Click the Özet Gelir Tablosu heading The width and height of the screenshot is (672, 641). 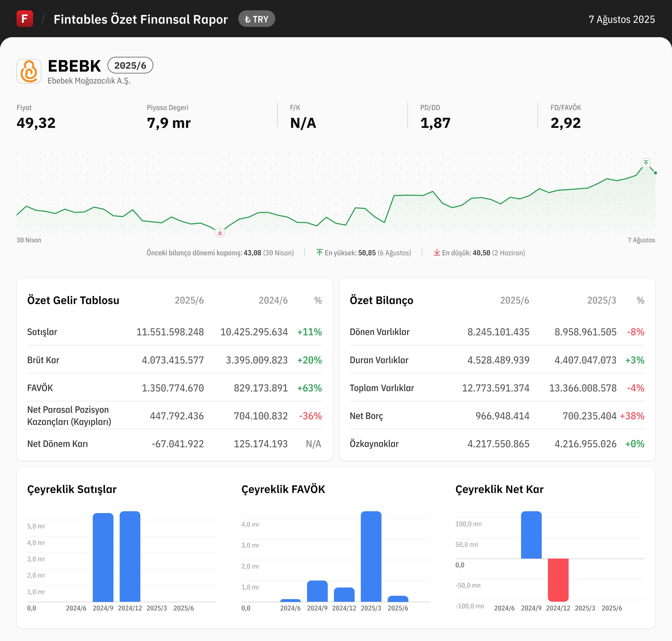pyautogui.click(x=73, y=300)
